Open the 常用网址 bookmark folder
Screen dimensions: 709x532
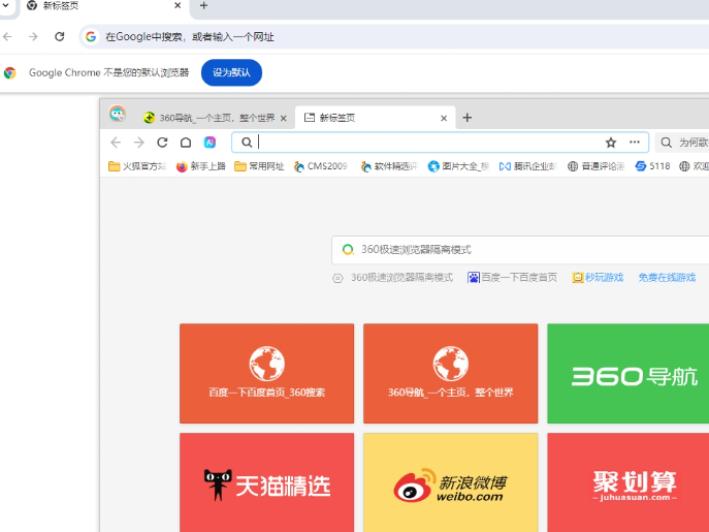[x=259, y=166]
